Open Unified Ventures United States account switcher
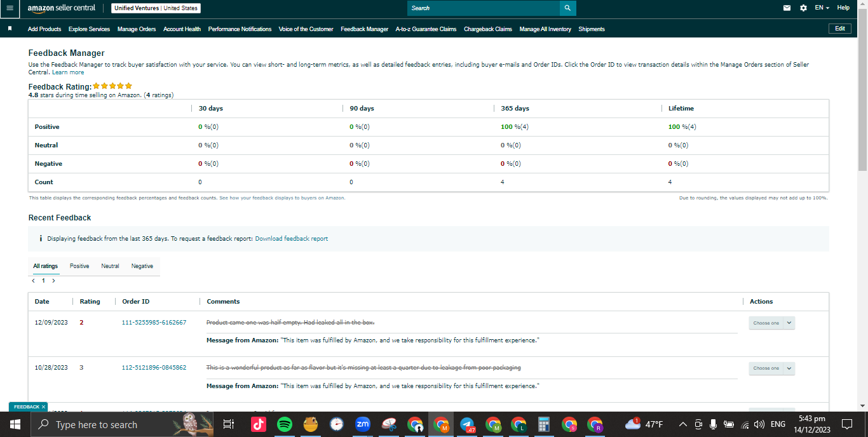Viewport: 868px width, 437px height. pyautogui.click(x=156, y=8)
